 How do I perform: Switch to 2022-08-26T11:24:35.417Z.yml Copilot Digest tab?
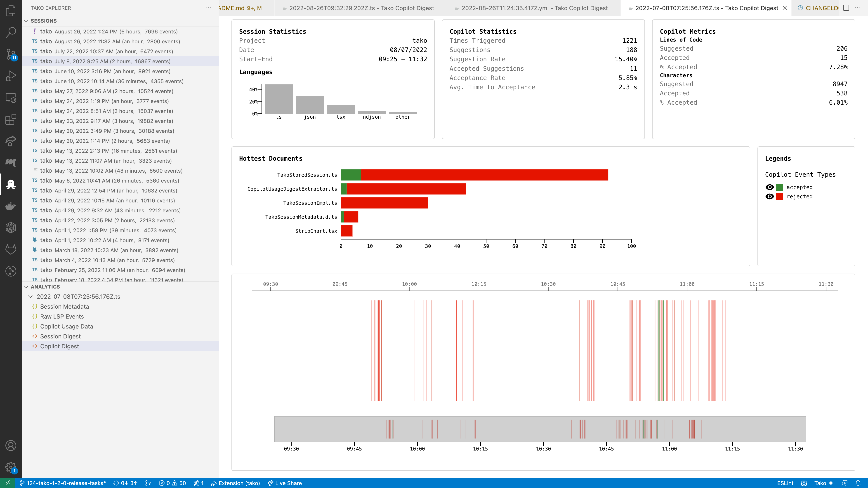(x=534, y=8)
